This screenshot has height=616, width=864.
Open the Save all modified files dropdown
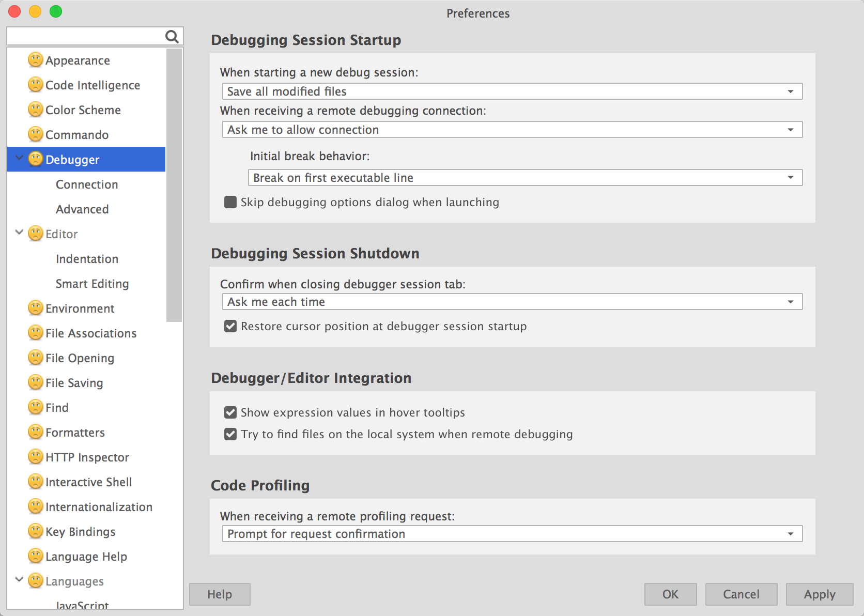[x=512, y=91]
